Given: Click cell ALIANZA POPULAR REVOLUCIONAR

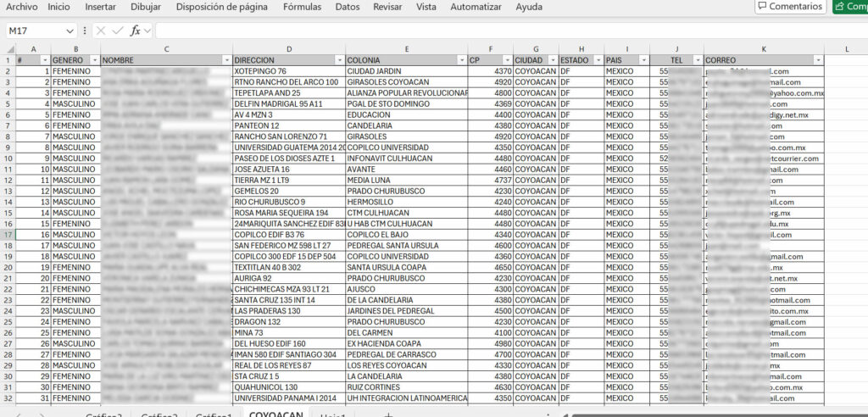Looking at the screenshot, I should click(x=406, y=93).
